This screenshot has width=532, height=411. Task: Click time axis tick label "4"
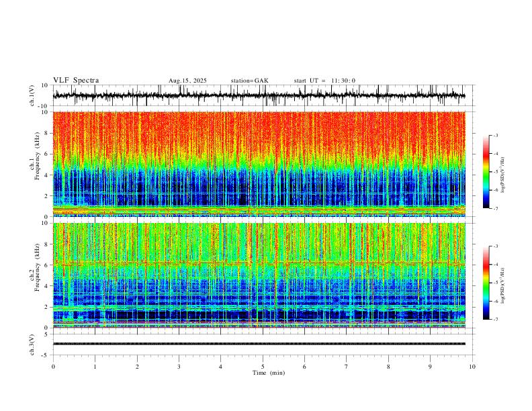click(221, 367)
